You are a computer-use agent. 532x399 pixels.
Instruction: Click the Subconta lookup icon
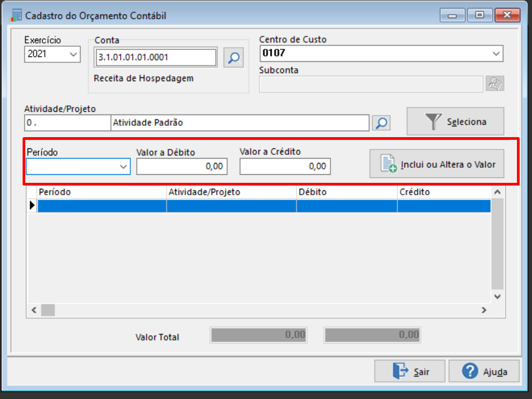tap(495, 83)
